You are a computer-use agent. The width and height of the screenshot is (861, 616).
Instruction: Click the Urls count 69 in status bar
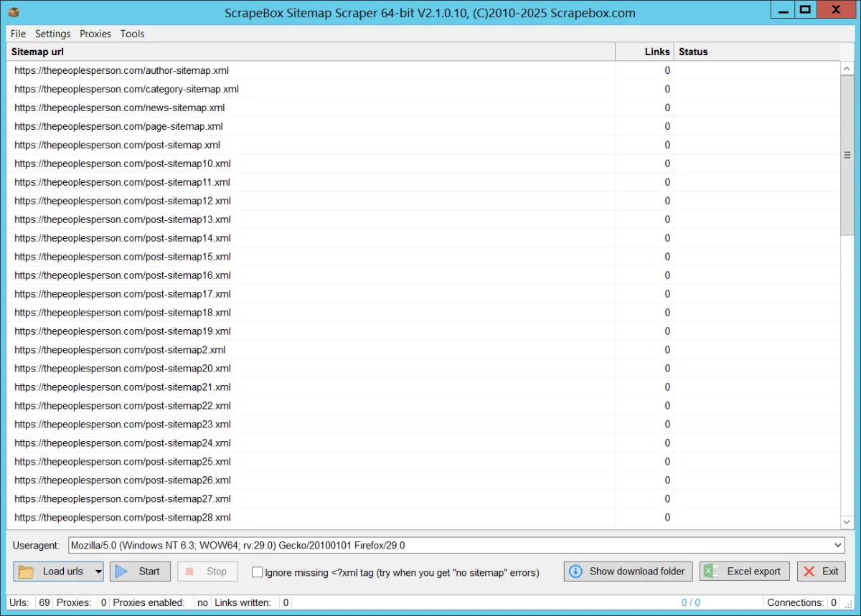44,602
